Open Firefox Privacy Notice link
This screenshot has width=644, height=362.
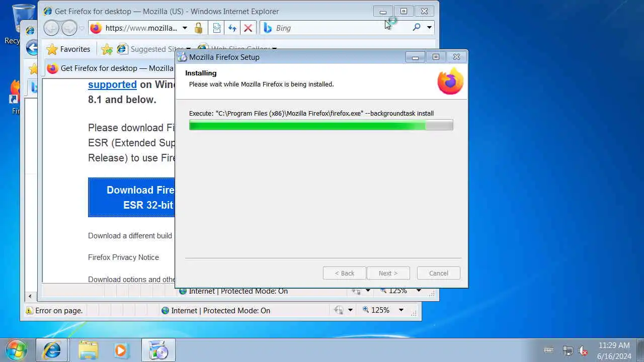123,257
